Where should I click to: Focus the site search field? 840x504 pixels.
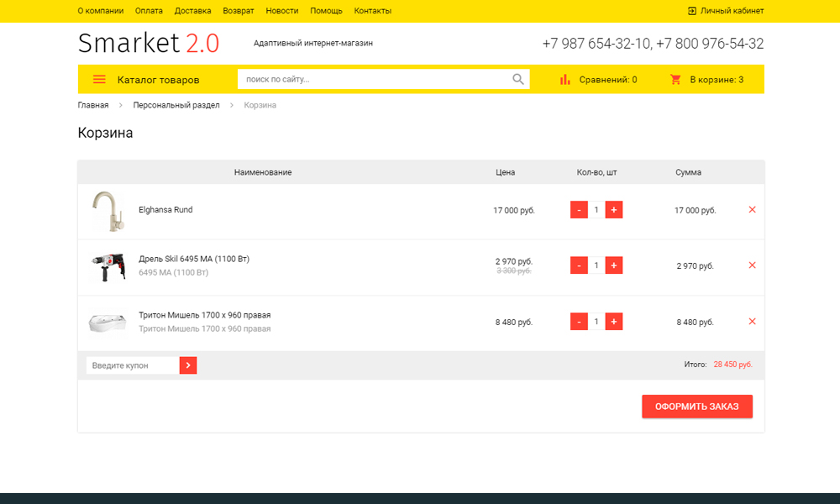tap(374, 80)
